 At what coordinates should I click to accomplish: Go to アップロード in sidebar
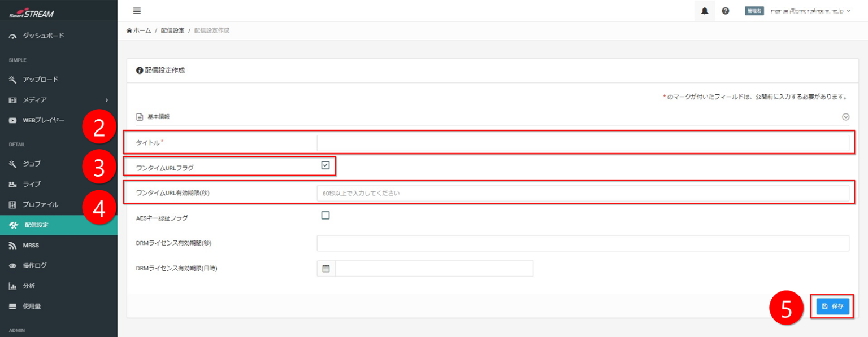pyautogui.click(x=40, y=80)
